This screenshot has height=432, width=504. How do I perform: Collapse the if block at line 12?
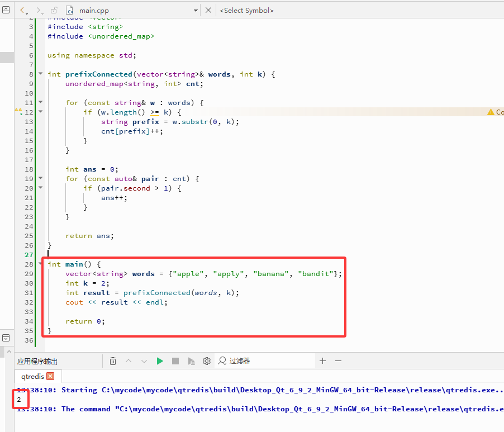tap(40, 112)
